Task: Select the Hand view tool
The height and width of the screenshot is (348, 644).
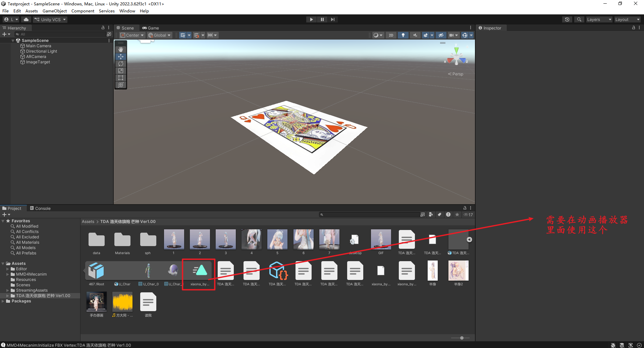Action: 121,49
